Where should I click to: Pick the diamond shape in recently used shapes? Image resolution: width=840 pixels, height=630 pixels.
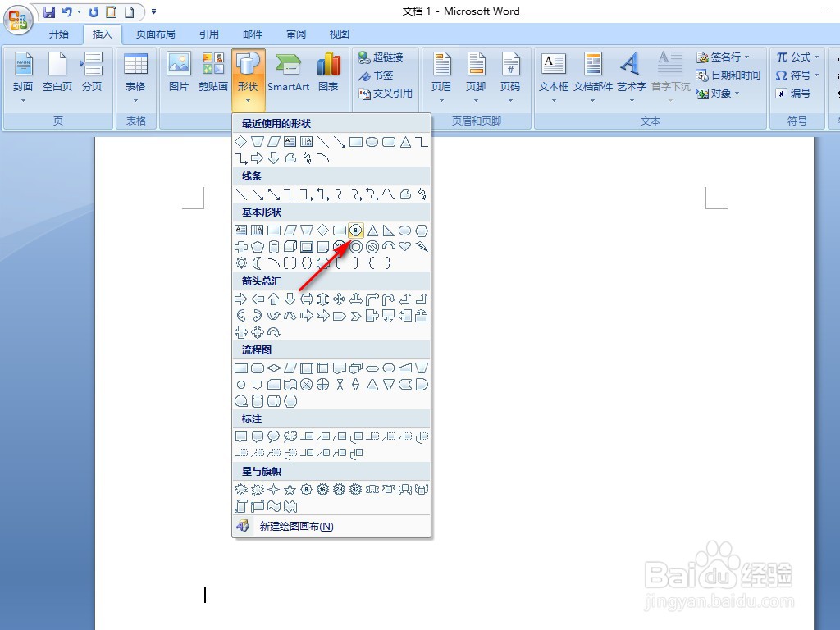(241, 141)
